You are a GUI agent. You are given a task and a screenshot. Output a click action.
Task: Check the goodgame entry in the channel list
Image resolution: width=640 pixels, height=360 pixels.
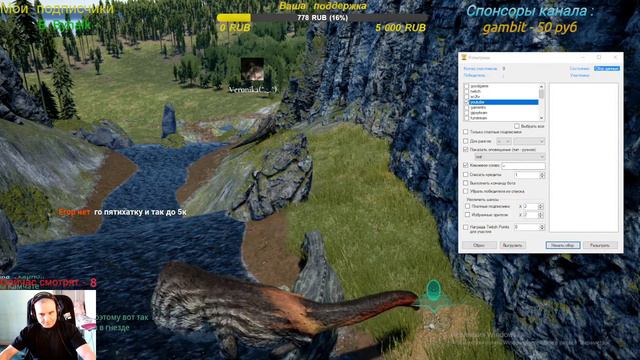(x=467, y=86)
